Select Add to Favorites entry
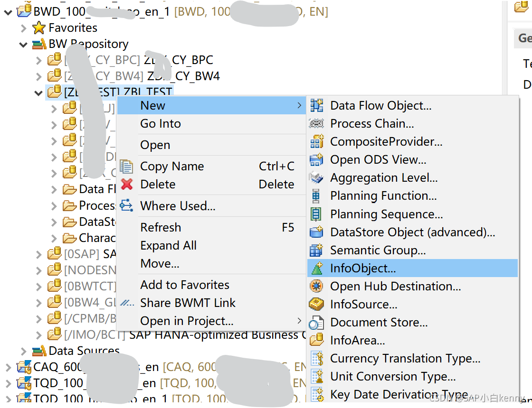The width and height of the screenshot is (532, 408). click(211, 285)
